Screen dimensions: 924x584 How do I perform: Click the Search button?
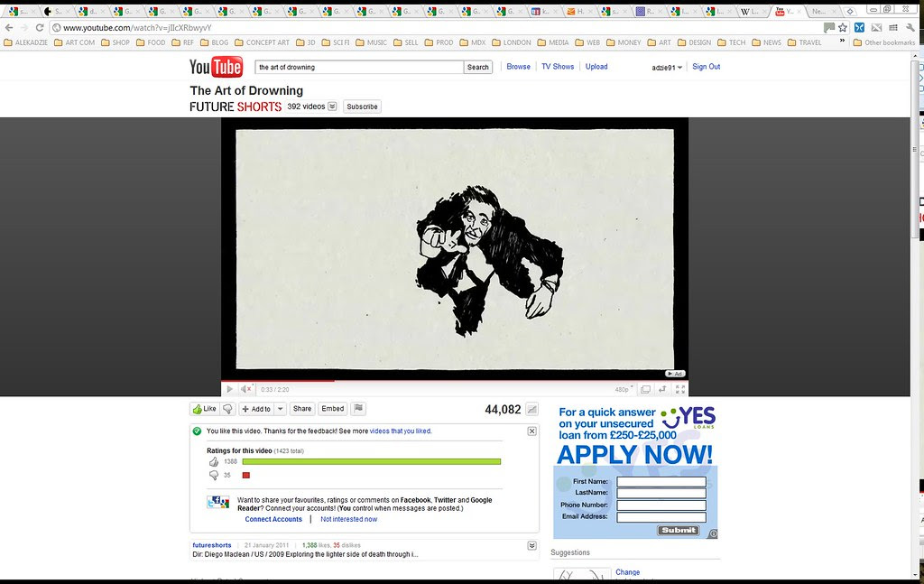[478, 67]
